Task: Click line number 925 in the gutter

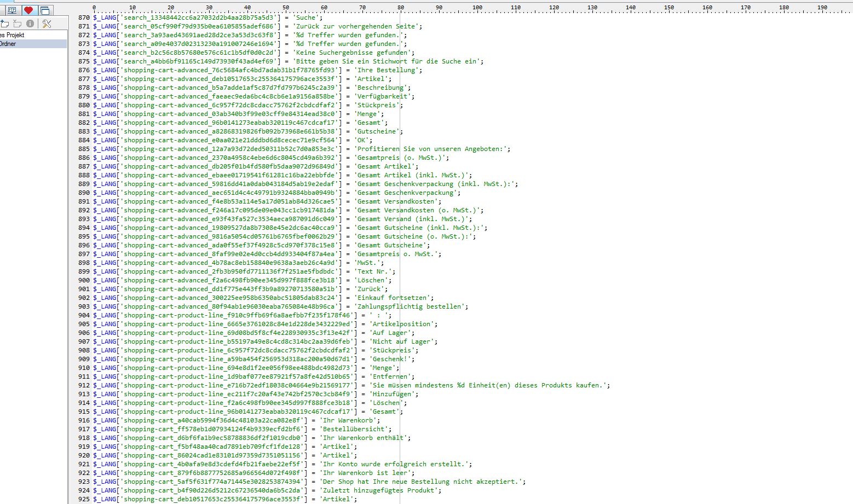Action: click(x=84, y=499)
